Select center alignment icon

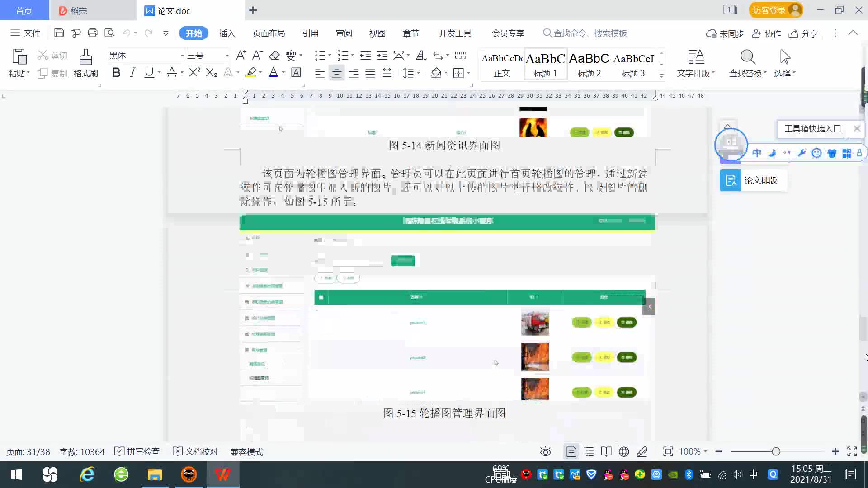click(336, 73)
